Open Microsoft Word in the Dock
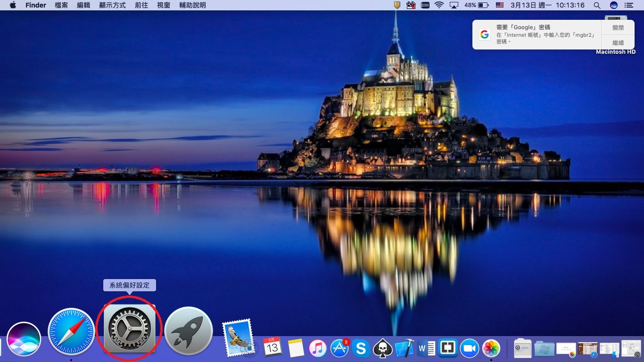 pos(426,348)
